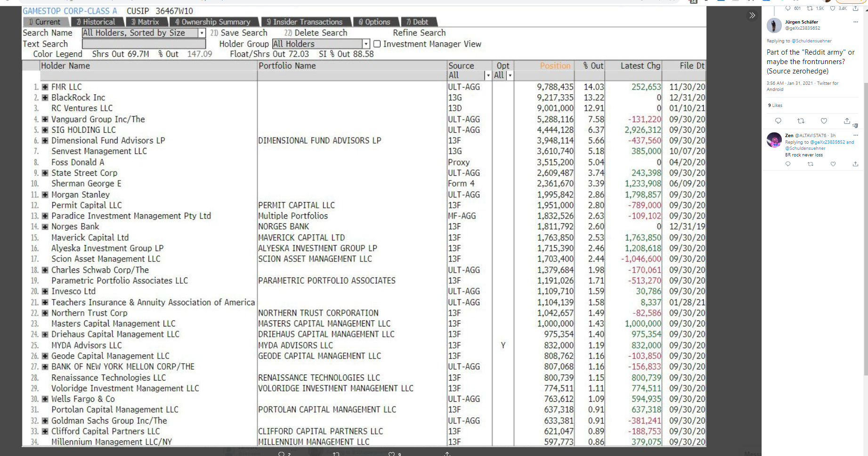Share Jürgen Schäfer's tweet
Viewport: 868px width, 456px height.
click(x=846, y=121)
